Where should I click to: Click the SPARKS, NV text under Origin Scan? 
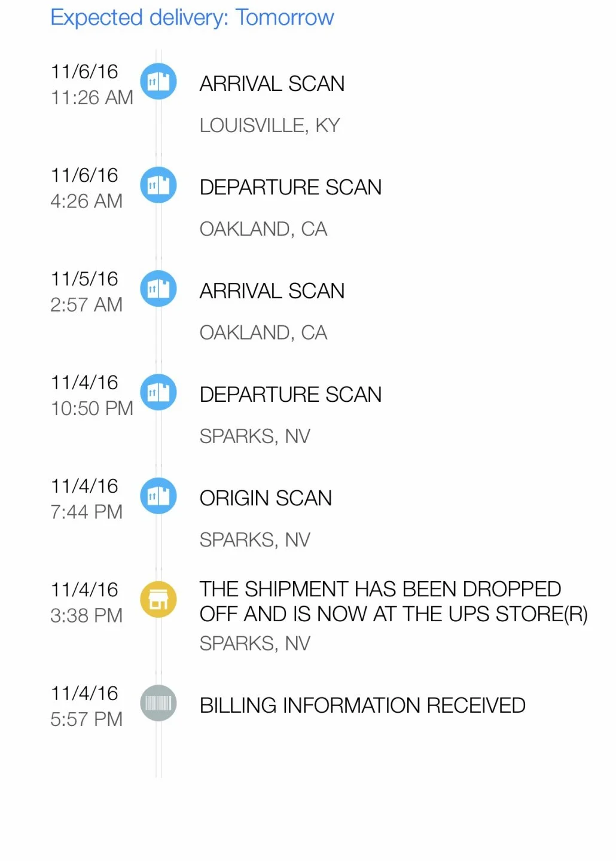tap(255, 540)
